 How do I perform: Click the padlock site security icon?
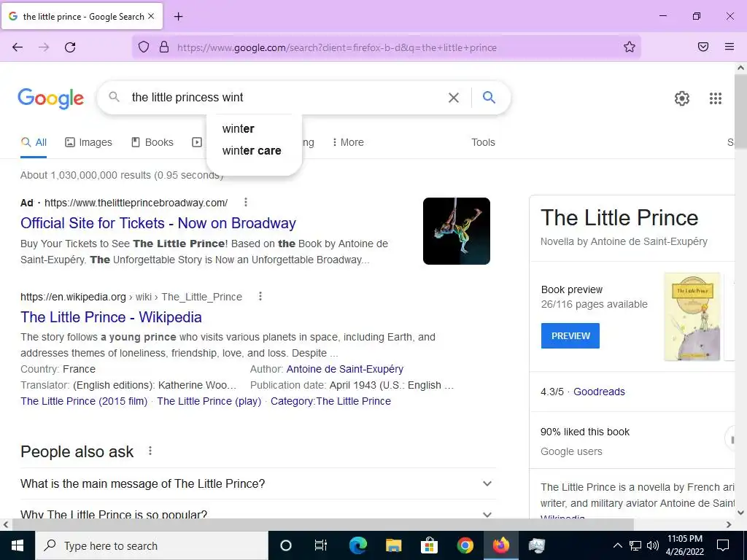pyautogui.click(x=164, y=47)
